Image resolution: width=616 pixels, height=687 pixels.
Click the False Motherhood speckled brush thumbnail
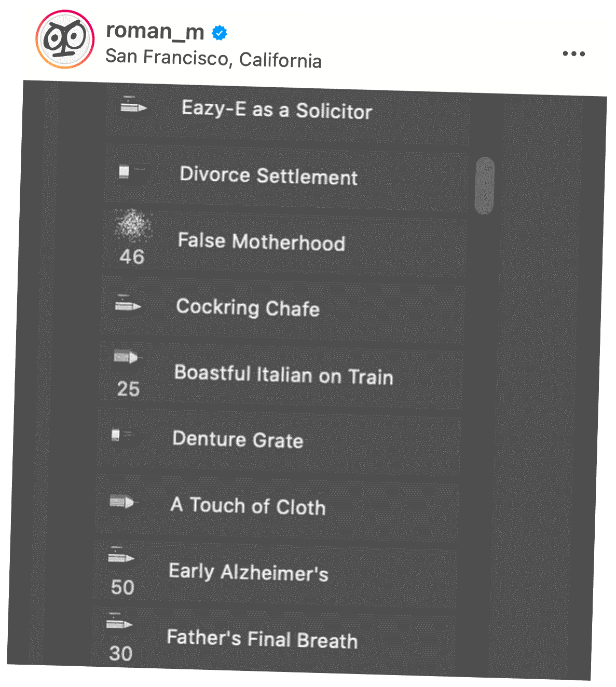pyautogui.click(x=133, y=226)
